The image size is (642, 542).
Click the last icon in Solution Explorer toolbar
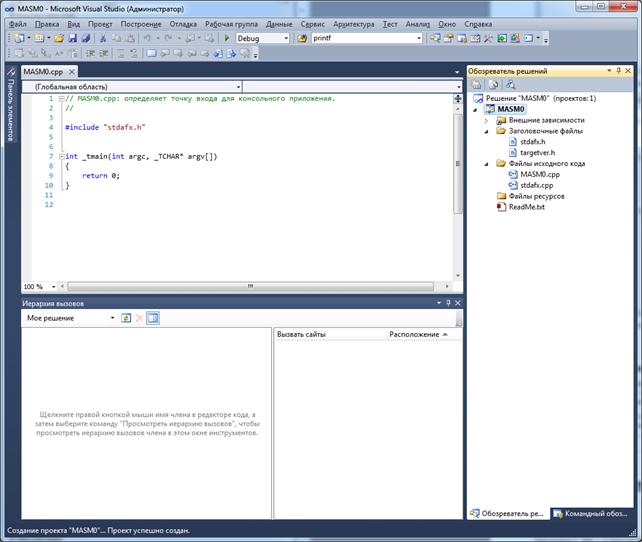pyautogui.click(x=509, y=85)
